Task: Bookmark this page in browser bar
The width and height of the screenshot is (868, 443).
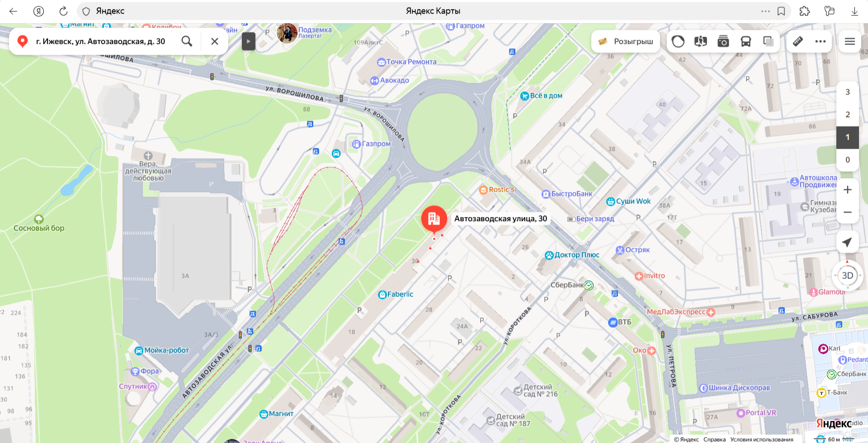Action: [781, 11]
